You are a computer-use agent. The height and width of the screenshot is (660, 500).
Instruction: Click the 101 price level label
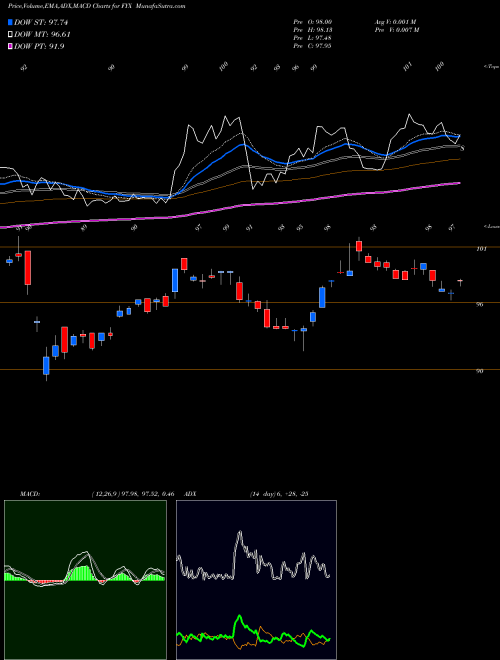tap(481, 249)
